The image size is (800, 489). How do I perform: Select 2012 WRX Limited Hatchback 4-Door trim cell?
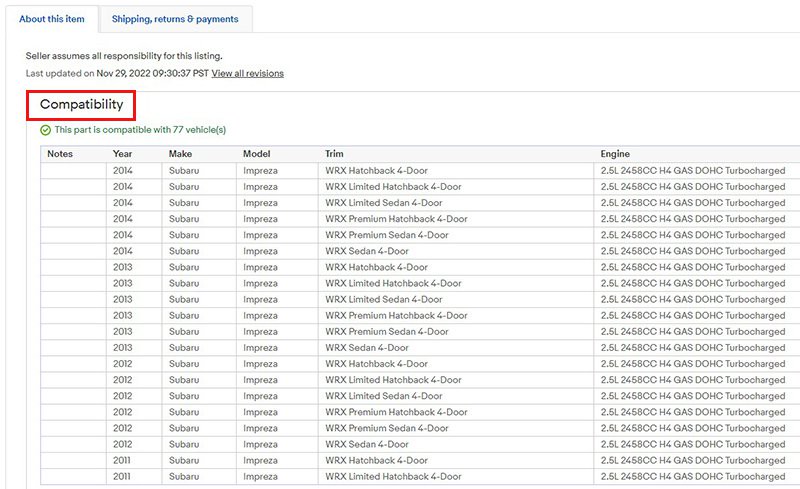pyautogui.click(x=456, y=380)
